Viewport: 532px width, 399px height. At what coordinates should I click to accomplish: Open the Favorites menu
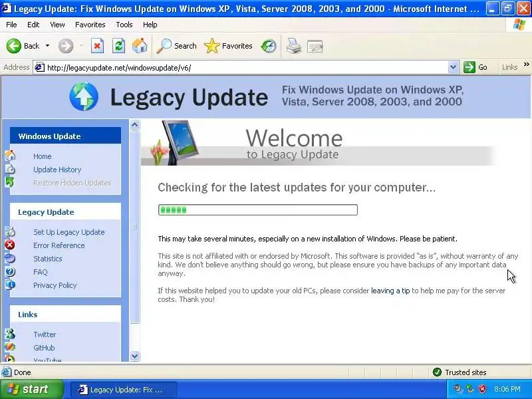click(x=90, y=25)
